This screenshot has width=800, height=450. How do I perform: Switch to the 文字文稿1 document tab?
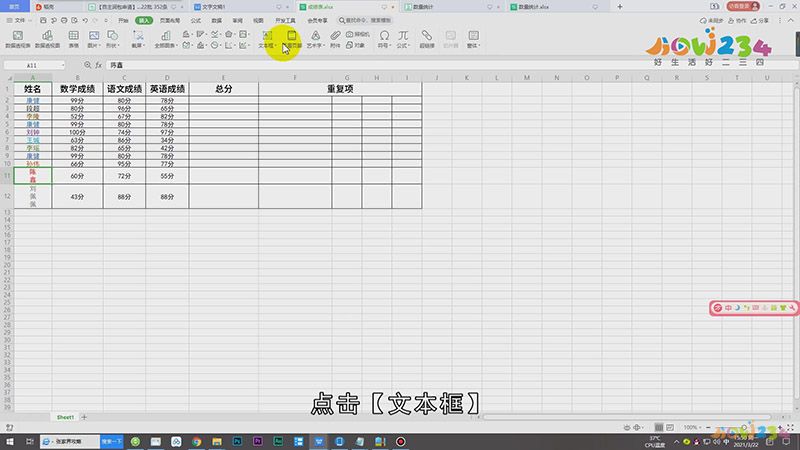click(240, 7)
